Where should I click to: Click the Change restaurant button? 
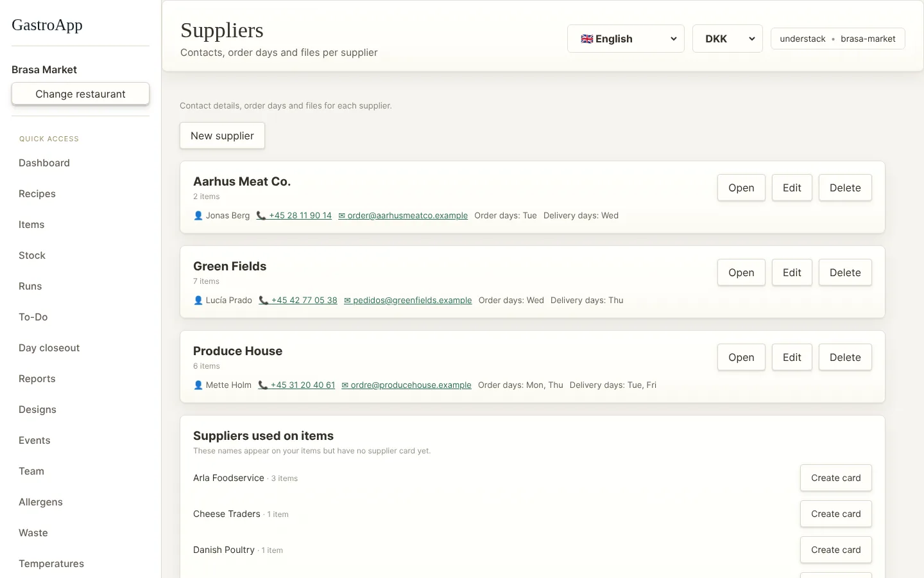[x=80, y=94]
